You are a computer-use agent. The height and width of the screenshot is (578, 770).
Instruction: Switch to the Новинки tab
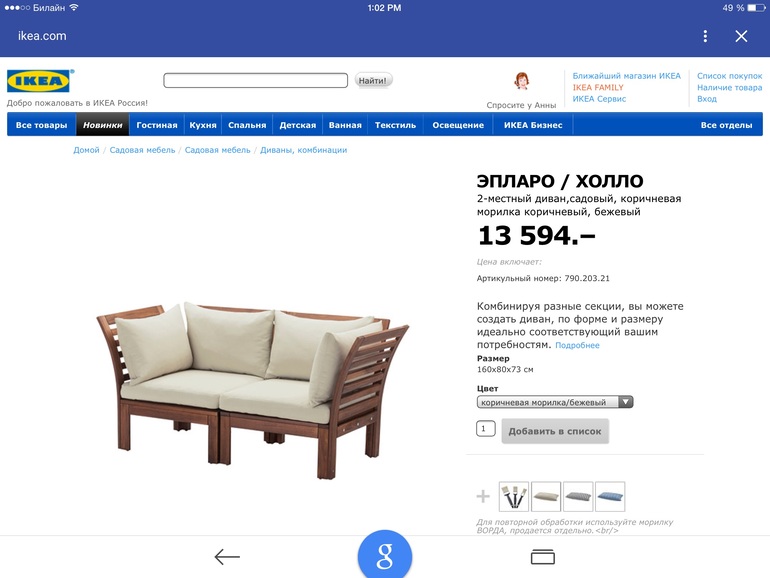(102, 125)
